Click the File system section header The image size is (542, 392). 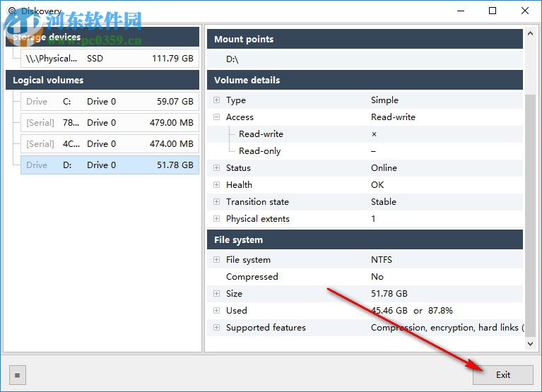[365, 239]
